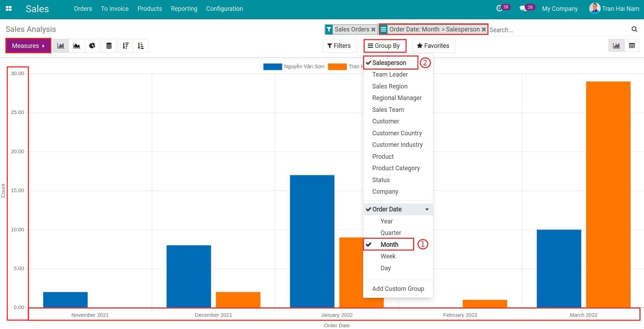Click the blue December 2021 bar
Screen dimensions: 644x329
pos(189,276)
